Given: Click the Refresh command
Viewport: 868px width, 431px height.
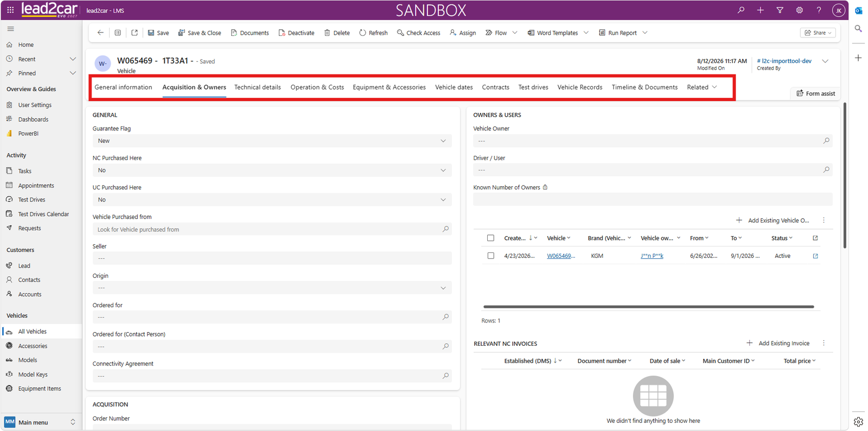Looking at the screenshot, I should point(373,33).
